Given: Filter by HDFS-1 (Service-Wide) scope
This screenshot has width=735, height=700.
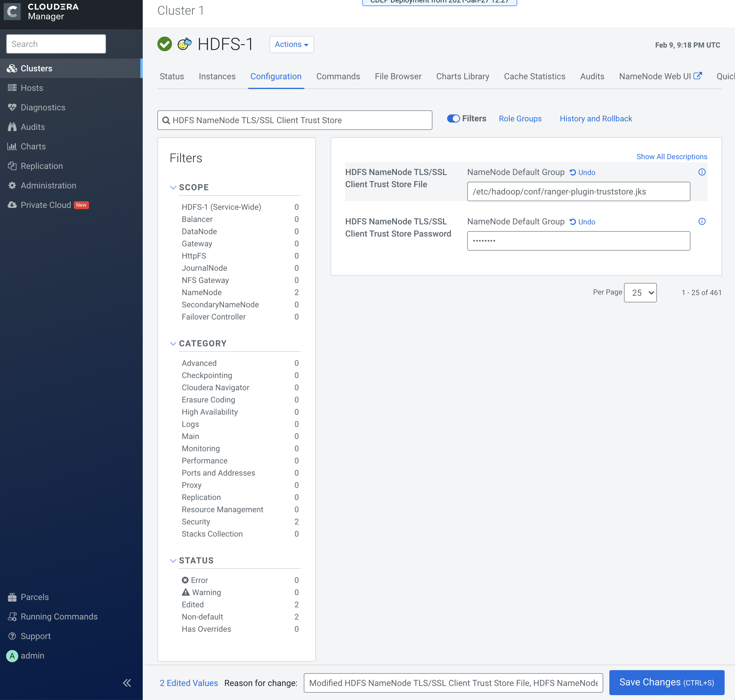Looking at the screenshot, I should click(x=240, y=207).
